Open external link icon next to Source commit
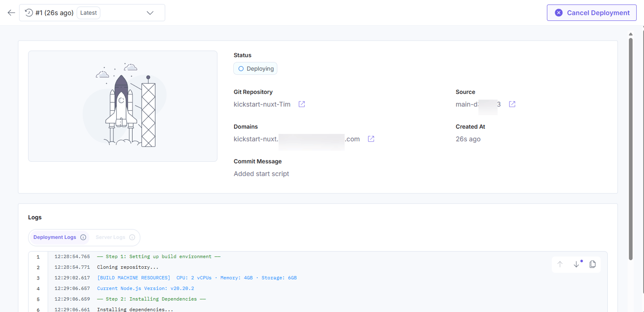 click(x=512, y=104)
